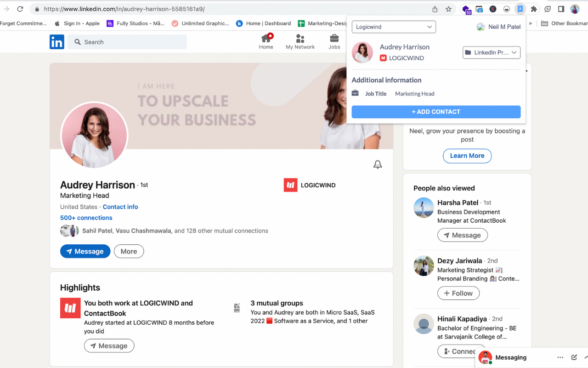Click the + ADD CONTACT button
588x368 pixels.
[436, 112]
